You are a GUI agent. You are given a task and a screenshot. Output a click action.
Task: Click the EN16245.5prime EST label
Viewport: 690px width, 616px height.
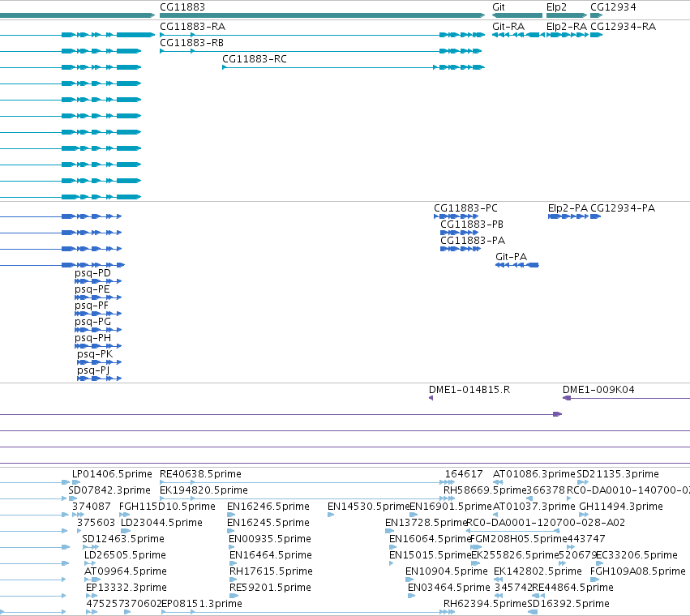pyautogui.click(x=268, y=523)
